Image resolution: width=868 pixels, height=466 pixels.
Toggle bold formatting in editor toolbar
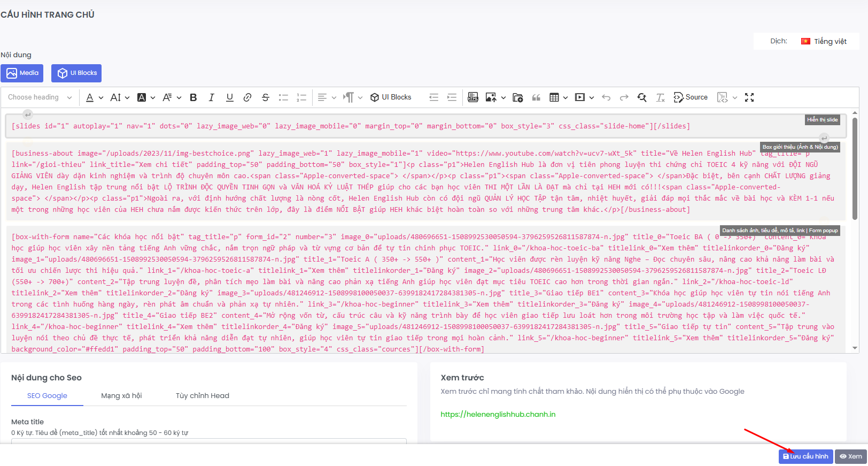193,97
